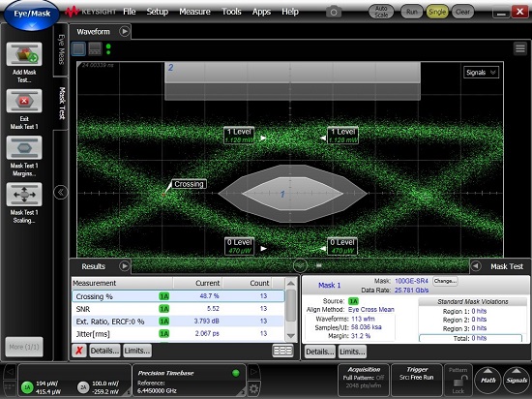This screenshot has width=532, height=399.
Task: Click the camera screenshot icon
Action: (x=334, y=12)
